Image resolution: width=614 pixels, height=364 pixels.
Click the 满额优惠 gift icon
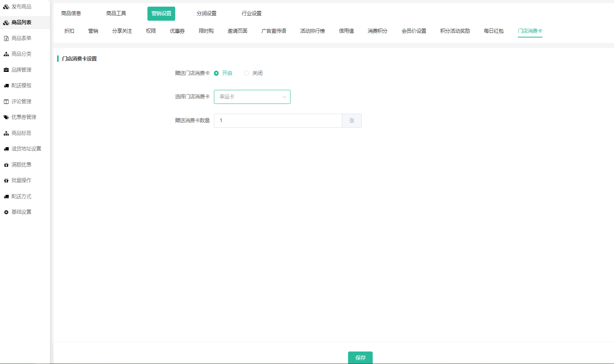pyautogui.click(x=6, y=165)
